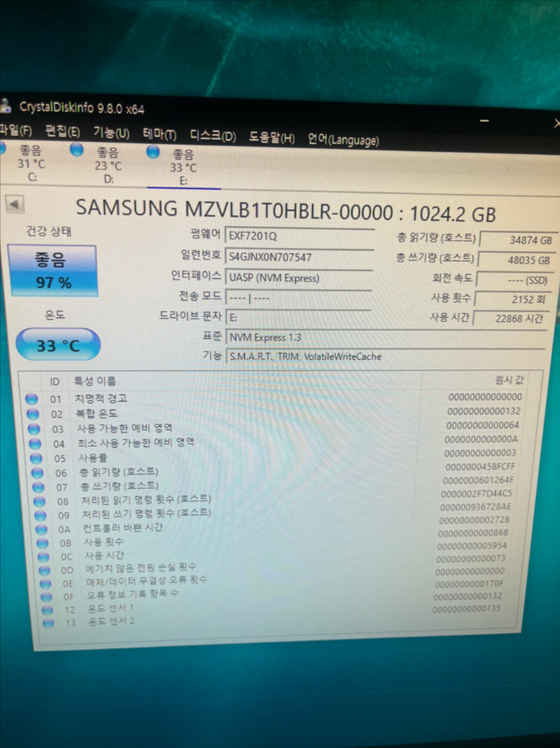Click the status orb for attribute 12 온도 센서 1
560x748 pixels.
click(x=48, y=610)
